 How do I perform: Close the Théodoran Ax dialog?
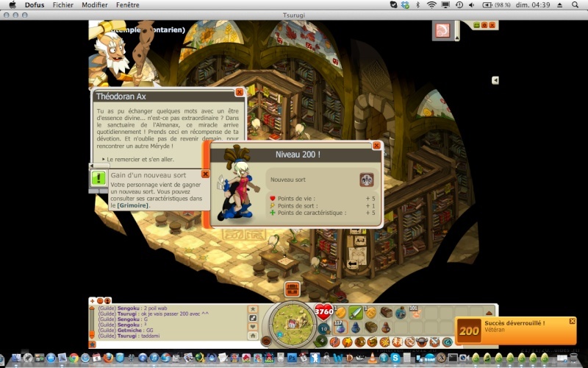click(x=240, y=93)
